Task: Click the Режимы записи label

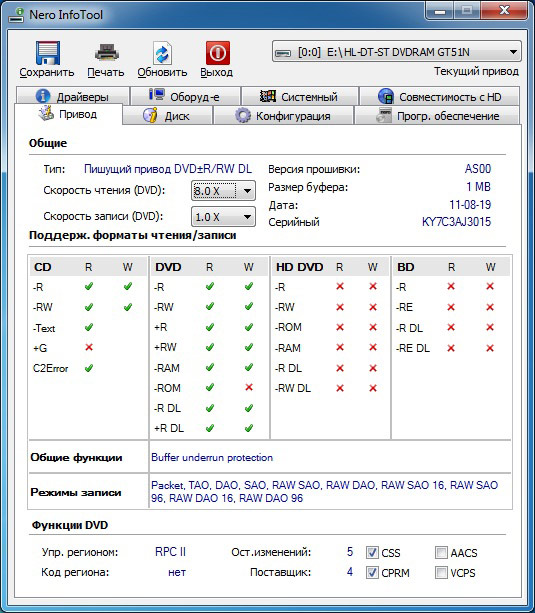Action: [76, 492]
